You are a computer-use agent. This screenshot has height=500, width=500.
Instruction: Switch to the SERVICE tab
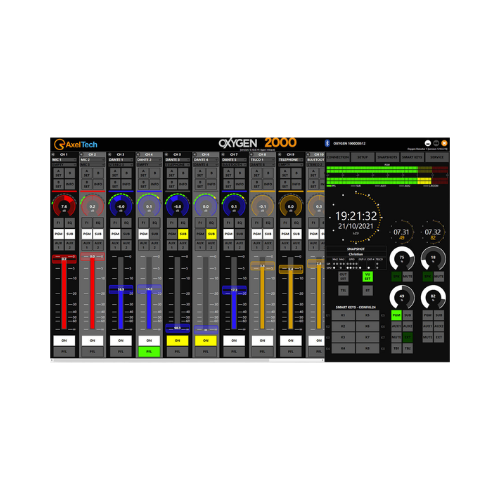coord(437,157)
